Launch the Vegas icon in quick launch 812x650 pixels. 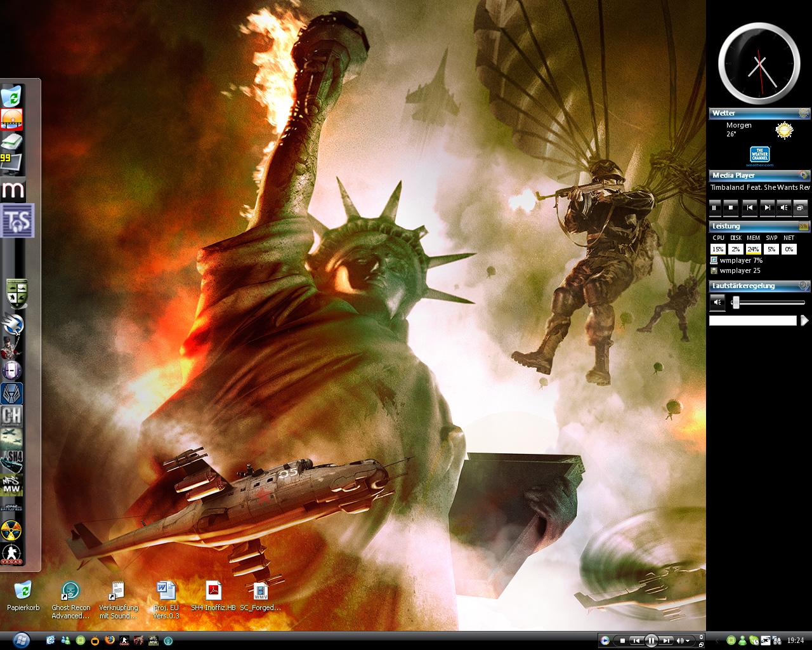124,640
